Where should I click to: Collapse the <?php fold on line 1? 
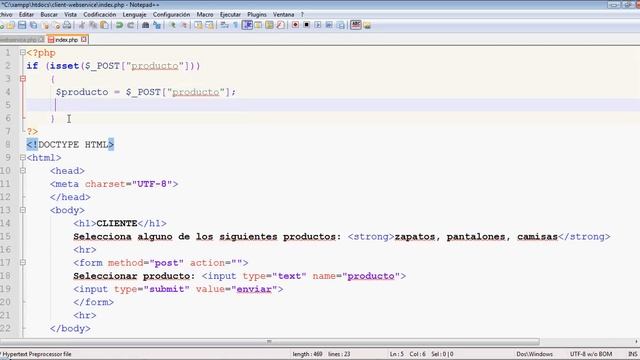[x=23, y=53]
